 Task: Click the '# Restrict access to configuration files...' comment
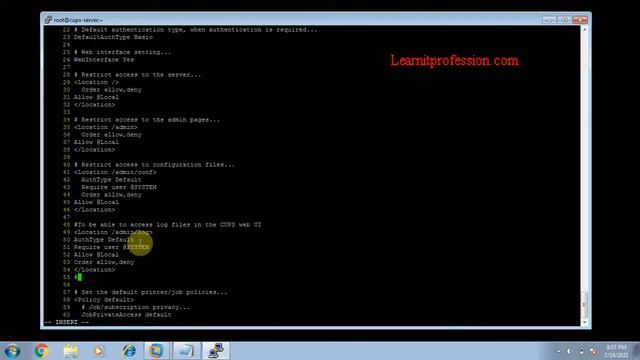(x=154, y=164)
